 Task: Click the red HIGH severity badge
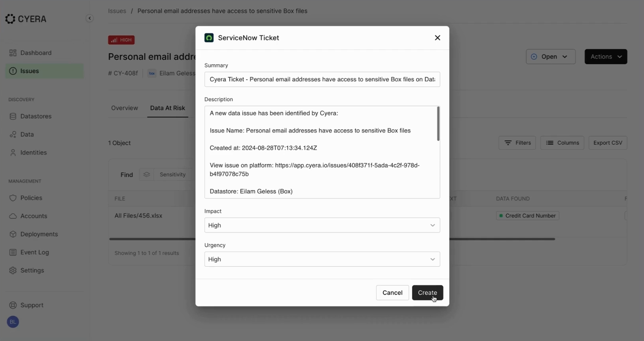point(121,40)
